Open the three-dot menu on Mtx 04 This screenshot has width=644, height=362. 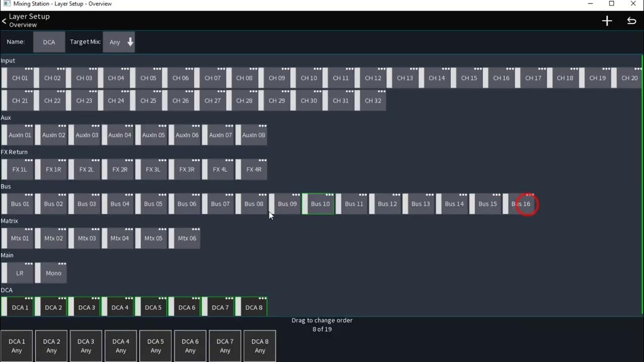pyautogui.click(x=129, y=229)
